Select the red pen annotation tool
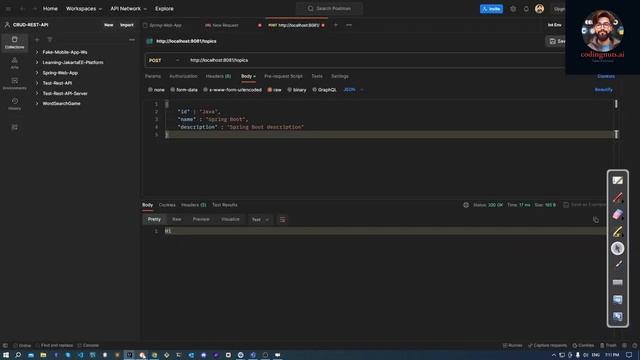 click(618, 198)
